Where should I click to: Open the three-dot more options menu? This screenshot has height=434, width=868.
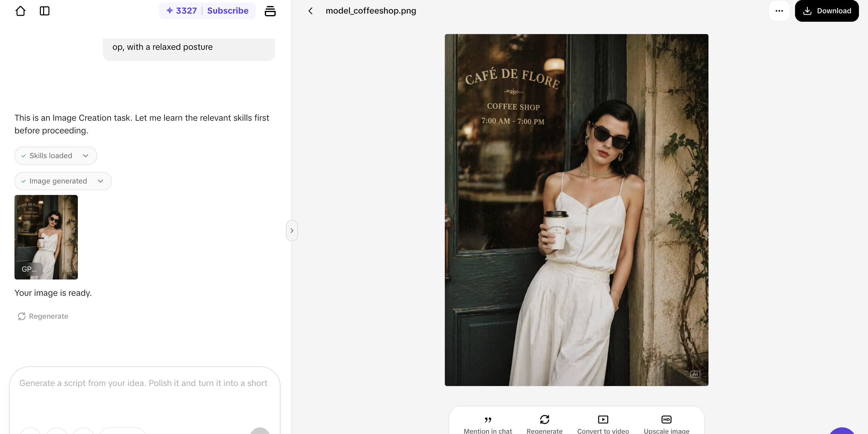pyautogui.click(x=779, y=11)
